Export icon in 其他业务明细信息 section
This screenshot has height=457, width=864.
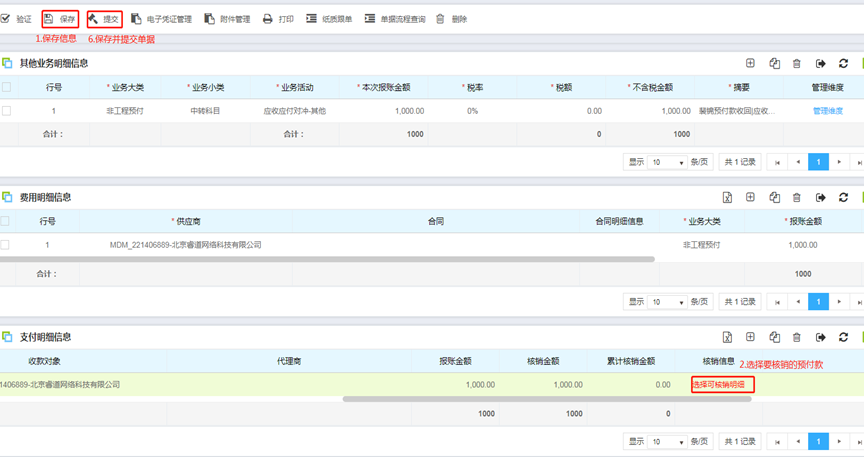(x=820, y=63)
